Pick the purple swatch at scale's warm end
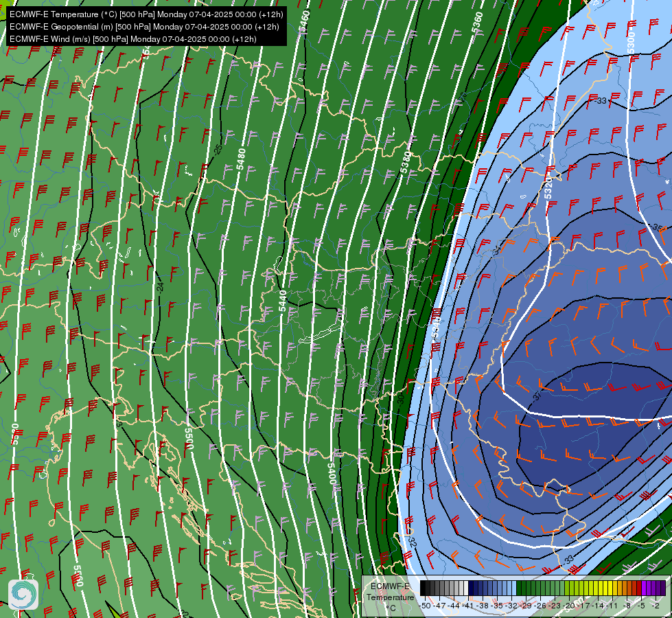The image size is (672, 618). click(x=662, y=588)
